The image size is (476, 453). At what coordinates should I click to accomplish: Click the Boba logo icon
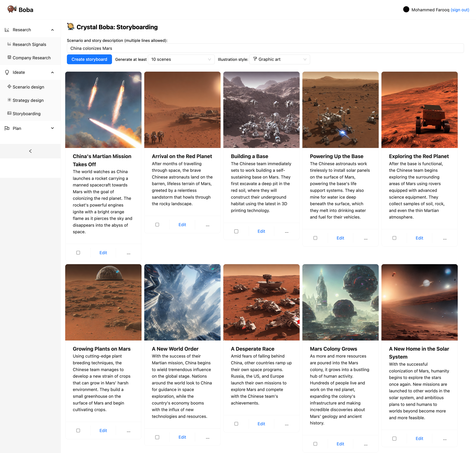[x=12, y=9]
